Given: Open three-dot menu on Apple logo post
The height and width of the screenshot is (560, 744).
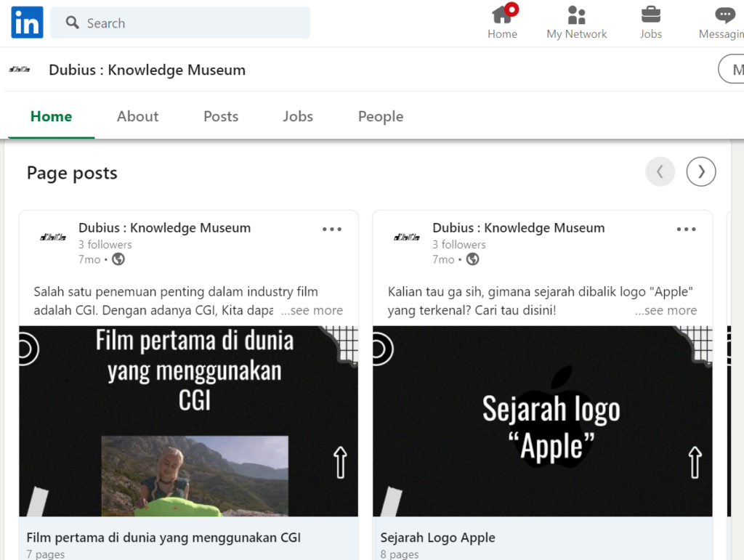Looking at the screenshot, I should 686,230.
